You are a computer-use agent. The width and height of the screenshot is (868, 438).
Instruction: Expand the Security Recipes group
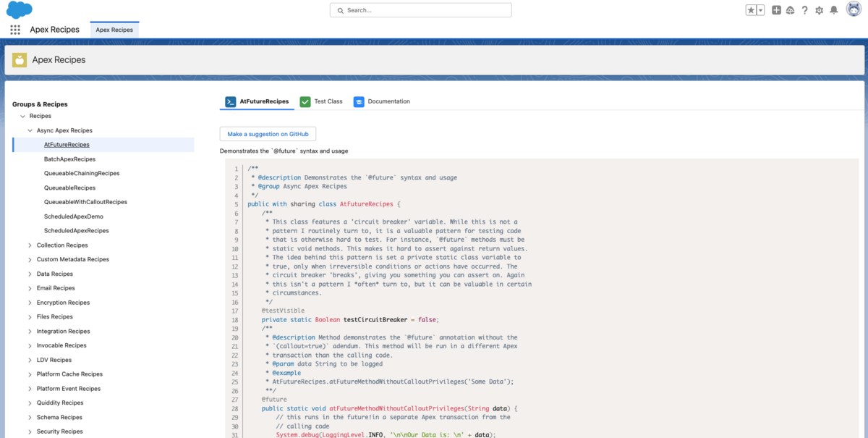click(30, 431)
